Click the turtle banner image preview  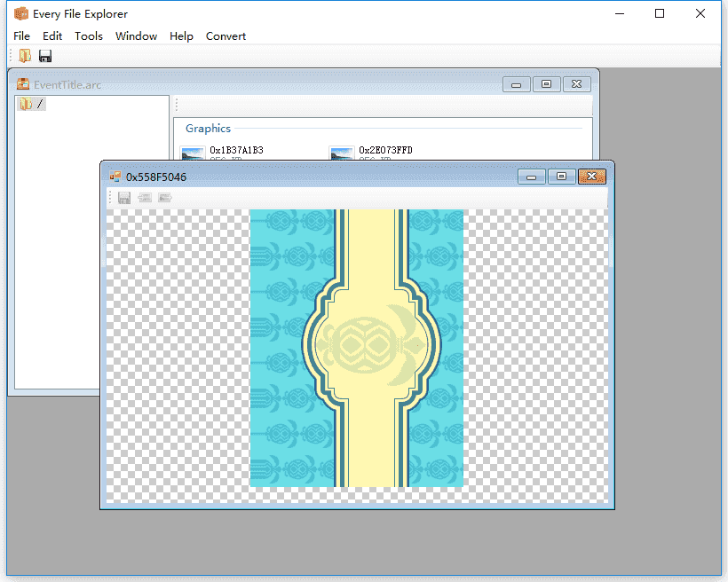pos(357,348)
